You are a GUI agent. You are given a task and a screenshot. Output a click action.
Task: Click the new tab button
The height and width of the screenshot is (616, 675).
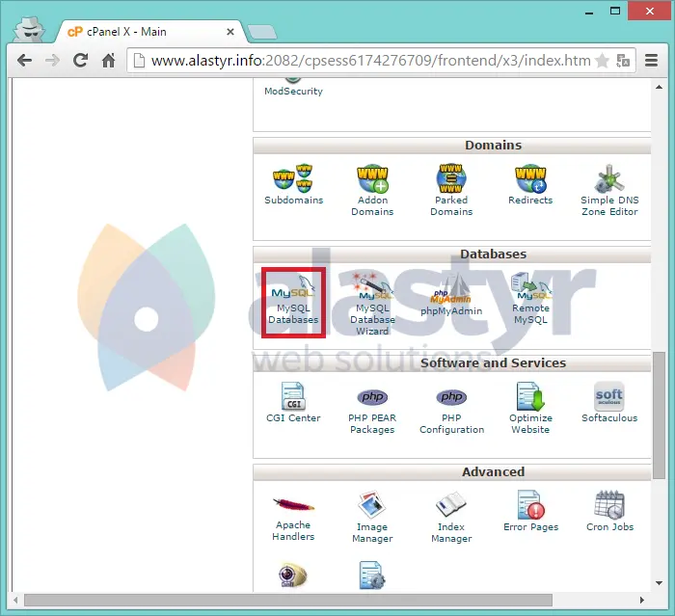click(x=262, y=32)
